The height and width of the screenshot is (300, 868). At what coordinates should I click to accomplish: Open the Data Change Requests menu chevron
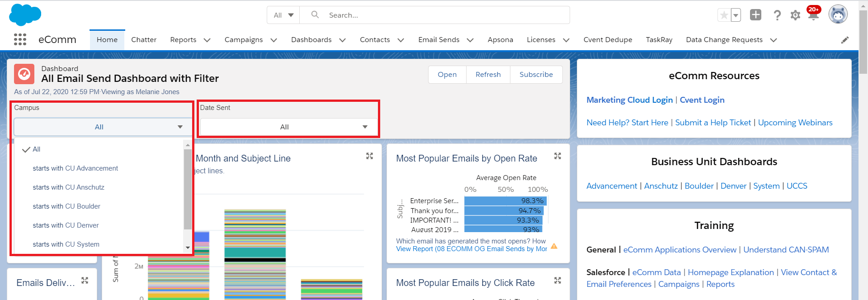pos(774,40)
